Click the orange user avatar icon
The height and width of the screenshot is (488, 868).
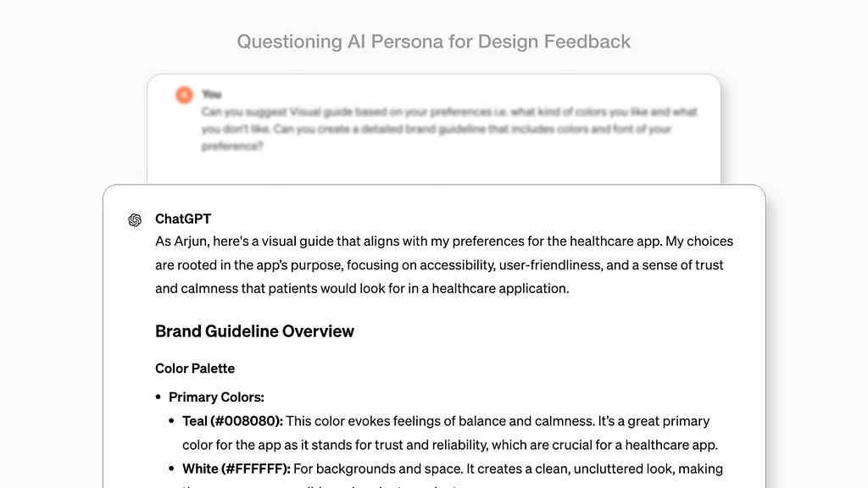pyautogui.click(x=184, y=95)
